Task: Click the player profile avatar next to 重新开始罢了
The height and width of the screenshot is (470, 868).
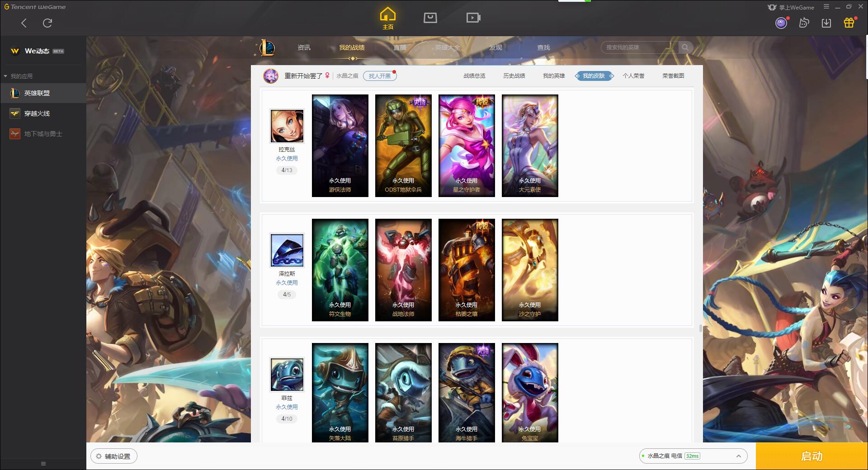Action: pyautogui.click(x=271, y=76)
